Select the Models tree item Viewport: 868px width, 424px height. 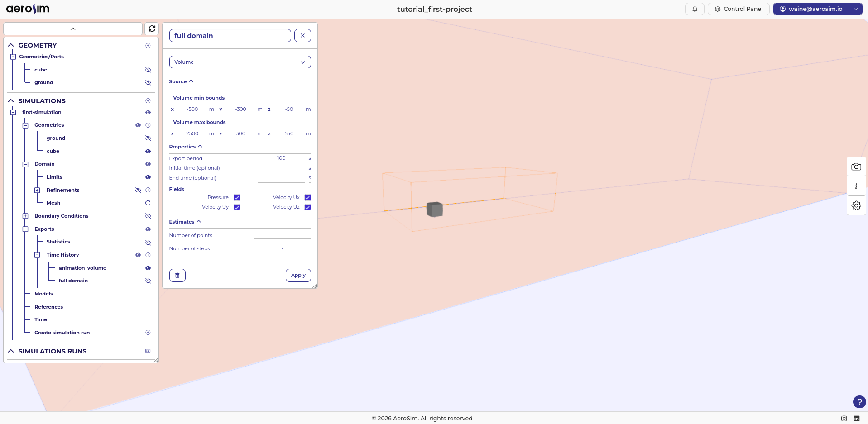pyautogui.click(x=43, y=294)
